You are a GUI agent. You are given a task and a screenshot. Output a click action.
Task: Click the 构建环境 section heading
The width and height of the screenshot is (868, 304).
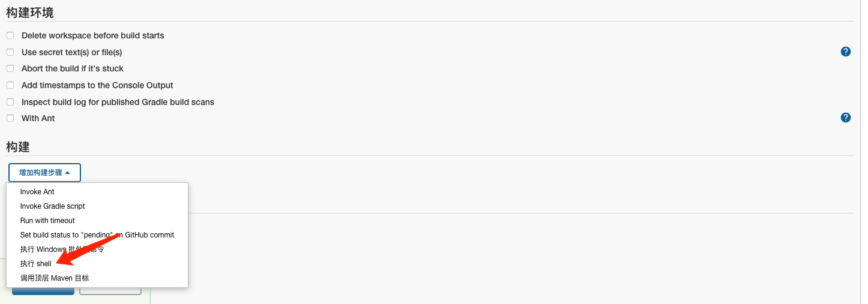pos(30,12)
